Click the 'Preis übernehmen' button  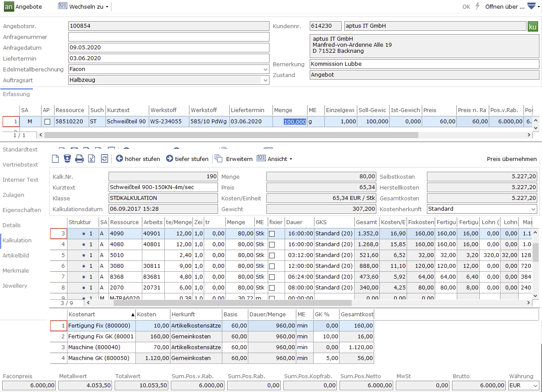tap(511, 159)
